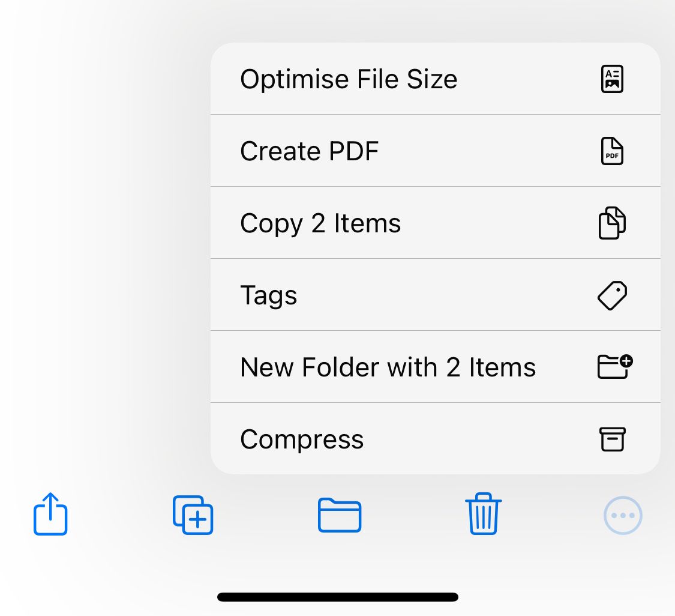Tap the Optimise File Size image icon
Screen dimensions: 675x616
tap(611, 79)
